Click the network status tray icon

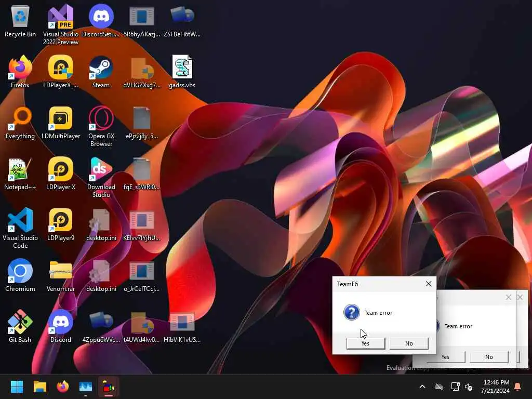pos(455,387)
